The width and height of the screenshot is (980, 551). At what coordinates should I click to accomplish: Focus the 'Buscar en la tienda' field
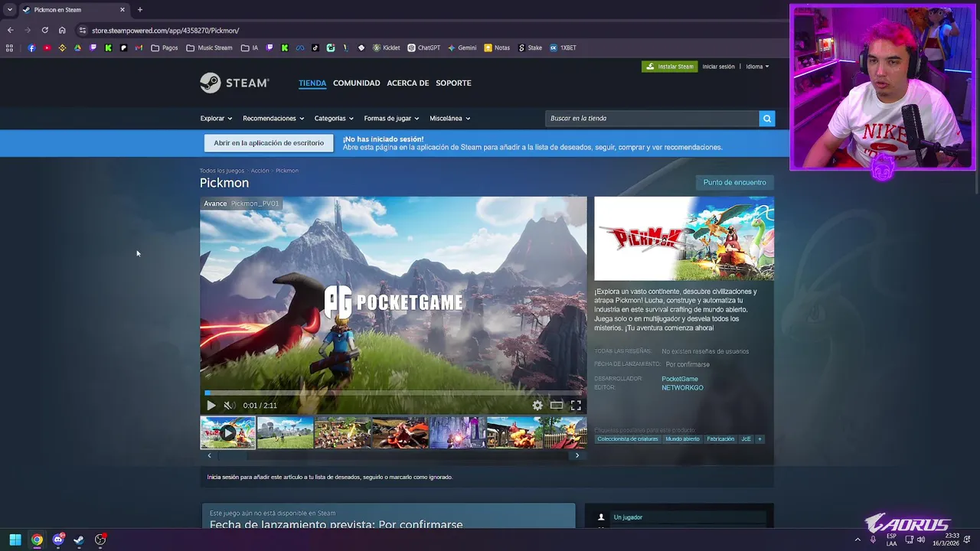pos(652,118)
